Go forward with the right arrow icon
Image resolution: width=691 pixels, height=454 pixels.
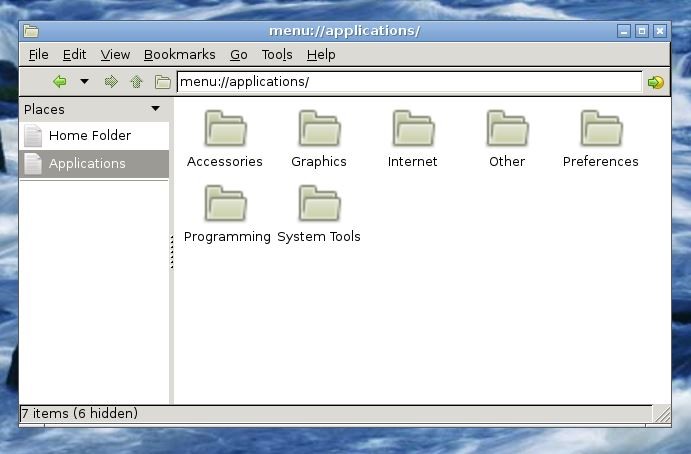click(111, 82)
